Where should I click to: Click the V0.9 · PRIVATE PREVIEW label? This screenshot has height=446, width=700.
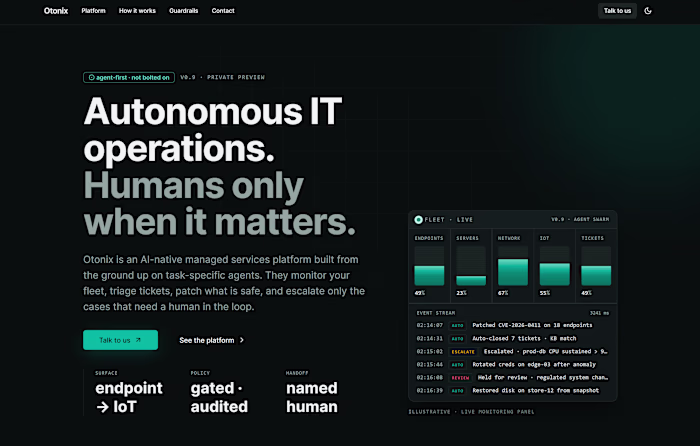[222, 77]
